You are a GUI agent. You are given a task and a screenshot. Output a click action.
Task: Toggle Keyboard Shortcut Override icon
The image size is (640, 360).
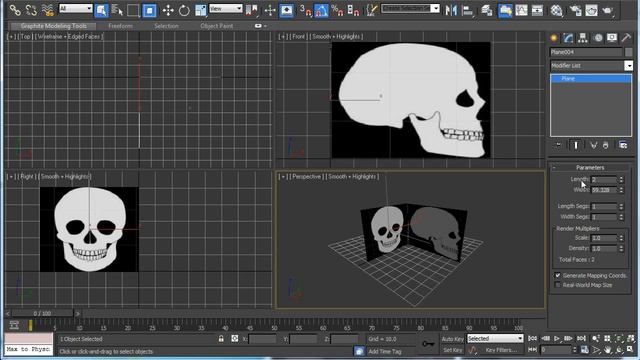pos(287,10)
